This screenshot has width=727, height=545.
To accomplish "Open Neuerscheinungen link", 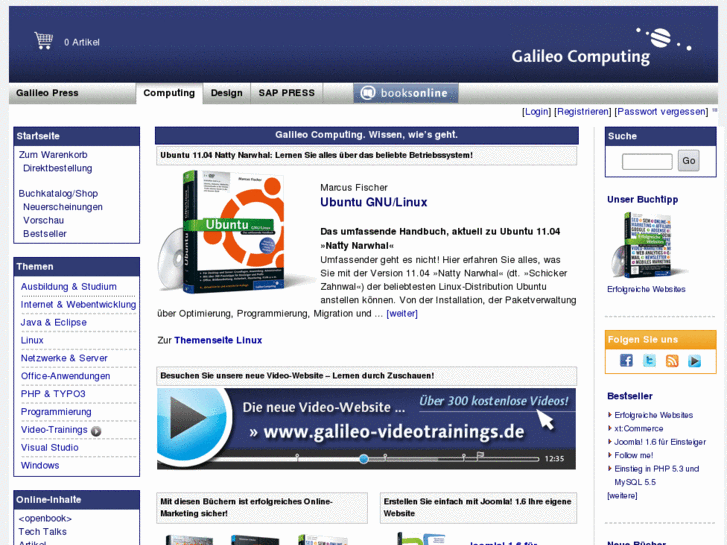I will (63, 207).
